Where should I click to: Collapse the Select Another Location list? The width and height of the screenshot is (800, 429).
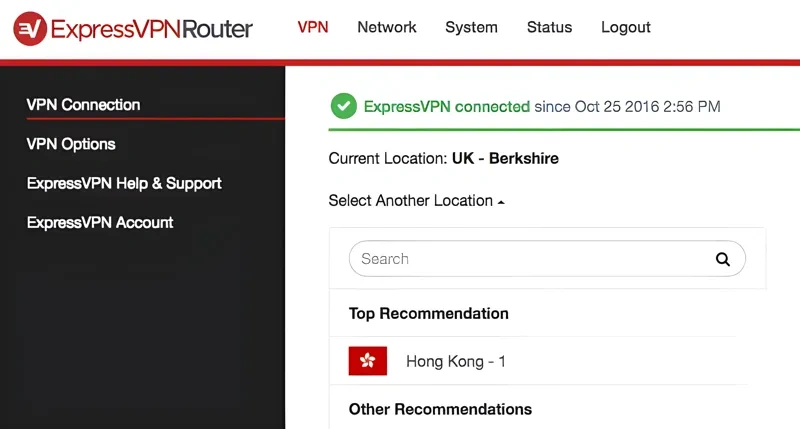(x=416, y=200)
